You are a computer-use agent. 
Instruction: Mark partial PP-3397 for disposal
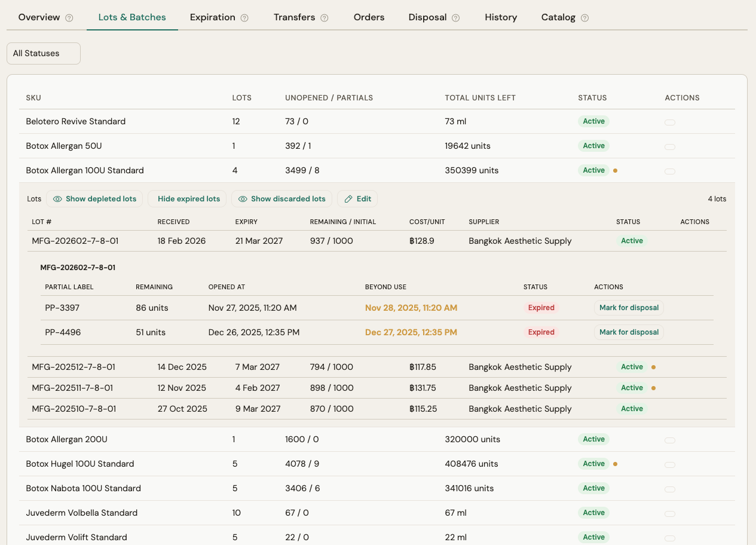(x=629, y=307)
